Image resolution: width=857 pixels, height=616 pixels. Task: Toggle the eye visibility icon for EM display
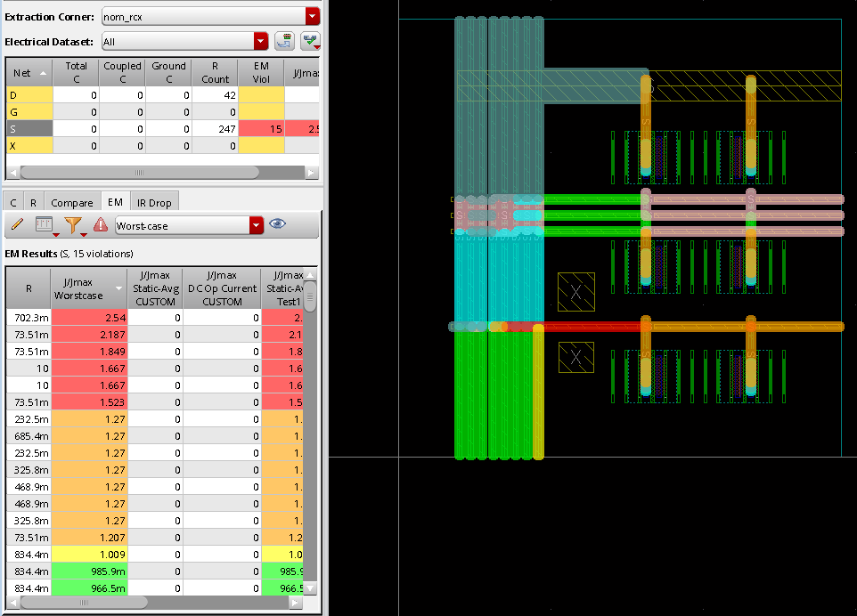(278, 226)
